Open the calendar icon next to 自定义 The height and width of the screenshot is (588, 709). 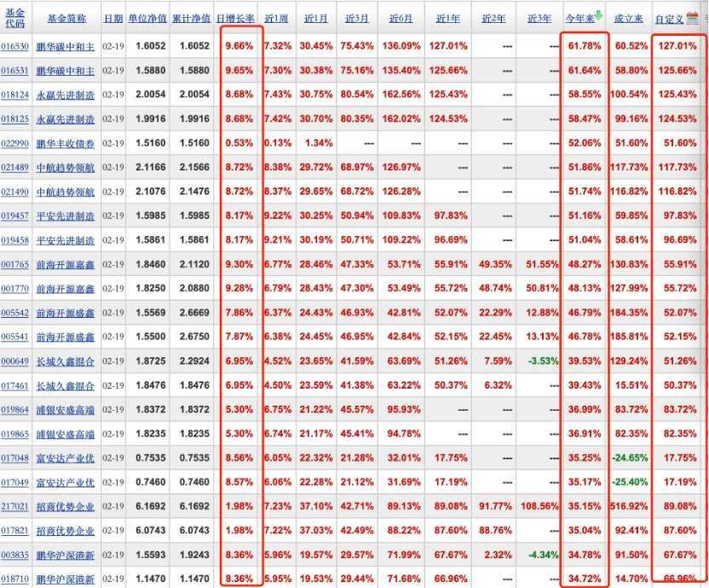(692, 18)
